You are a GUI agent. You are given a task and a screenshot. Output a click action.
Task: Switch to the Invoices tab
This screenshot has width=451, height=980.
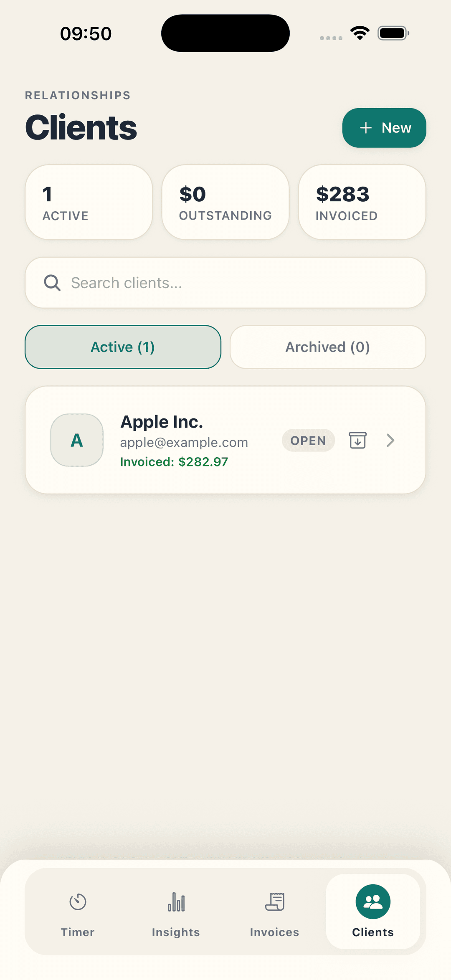274,912
